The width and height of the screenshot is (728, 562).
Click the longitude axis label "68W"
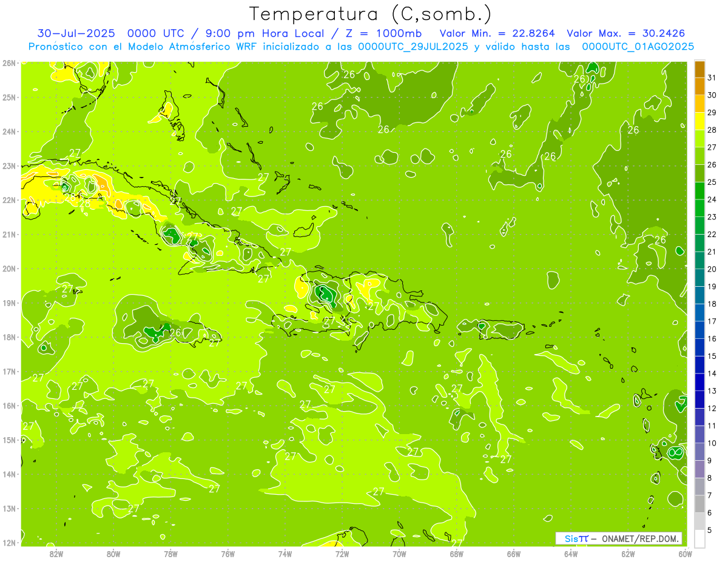(457, 554)
